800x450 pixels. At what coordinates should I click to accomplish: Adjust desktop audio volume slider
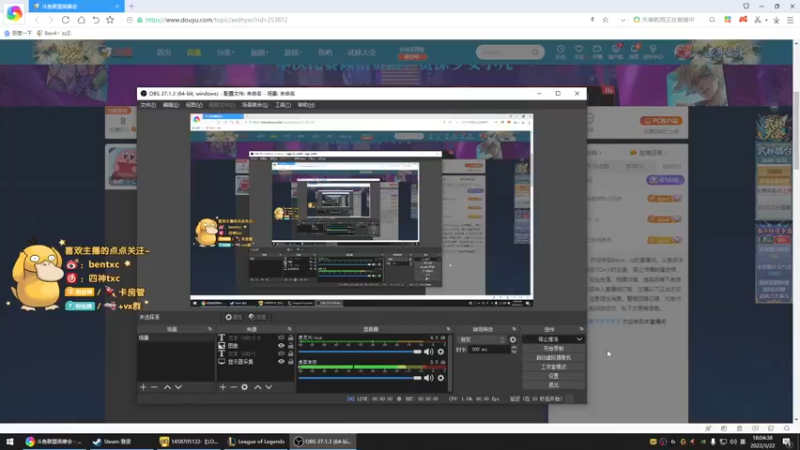pos(360,378)
